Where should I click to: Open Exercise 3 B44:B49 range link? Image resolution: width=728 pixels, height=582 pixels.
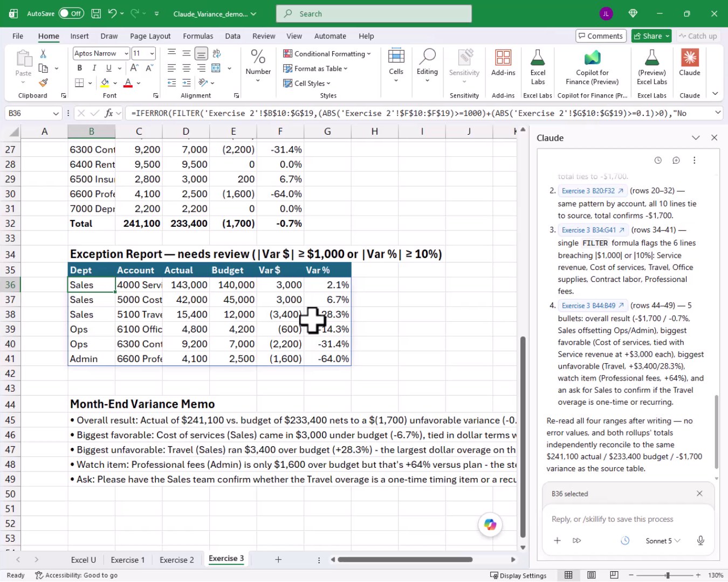coord(592,305)
